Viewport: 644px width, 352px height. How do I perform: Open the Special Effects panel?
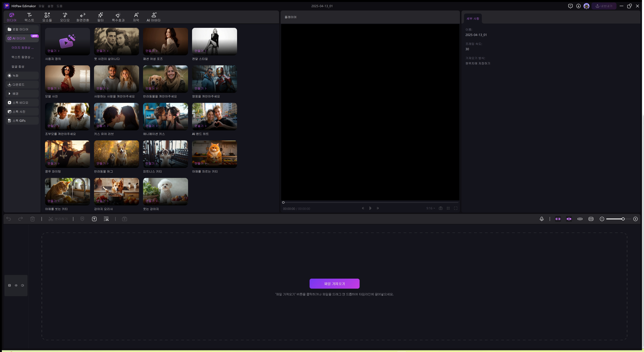(118, 17)
